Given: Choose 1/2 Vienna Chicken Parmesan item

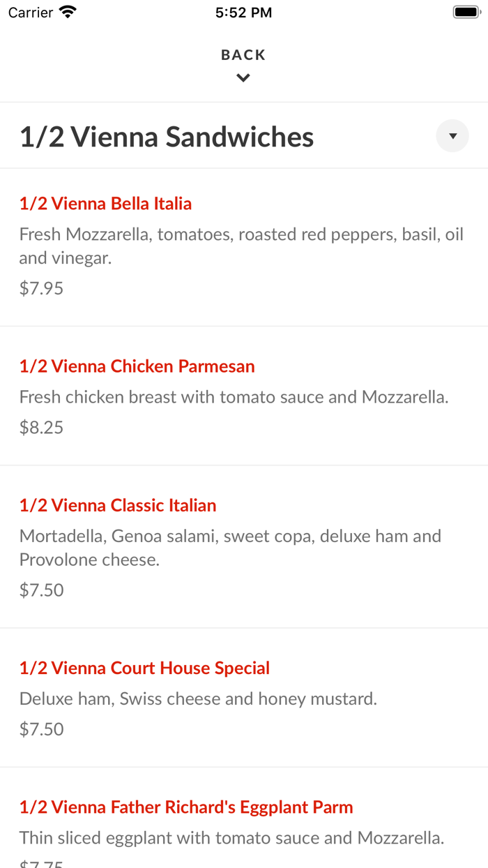Looking at the screenshot, I should pyautogui.click(x=137, y=366).
